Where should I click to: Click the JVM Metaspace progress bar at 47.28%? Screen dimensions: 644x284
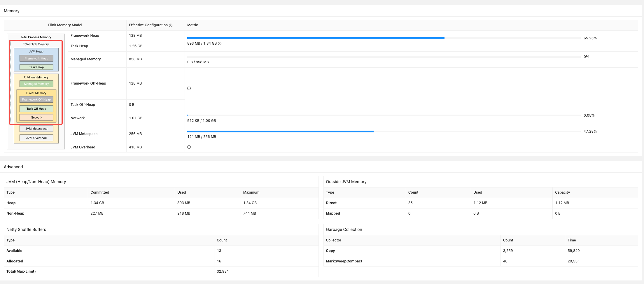(384, 132)
